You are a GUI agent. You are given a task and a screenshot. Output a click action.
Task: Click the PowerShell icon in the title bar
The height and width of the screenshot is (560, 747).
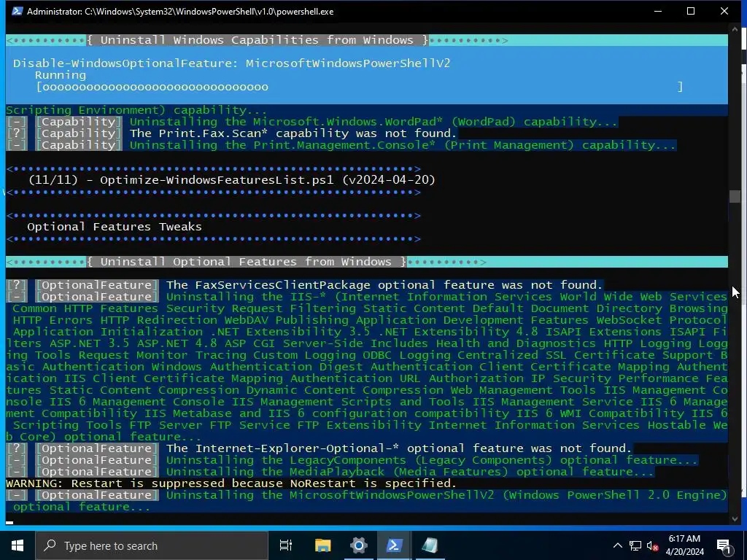[x=18, y=11]
